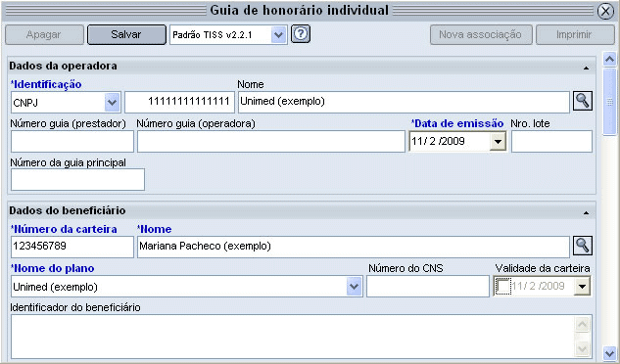
Task: Click the Identificador text area scroll up arrow
Action: [x=582, y=325]
